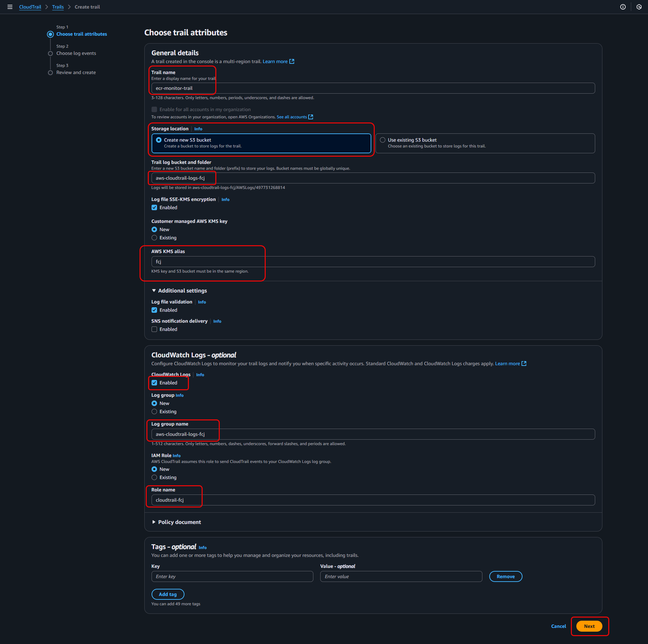Go to Step 2 Choose log events
Image resolution: width=648 pixels, height=644 pixels.
click(x=76, y=53)
